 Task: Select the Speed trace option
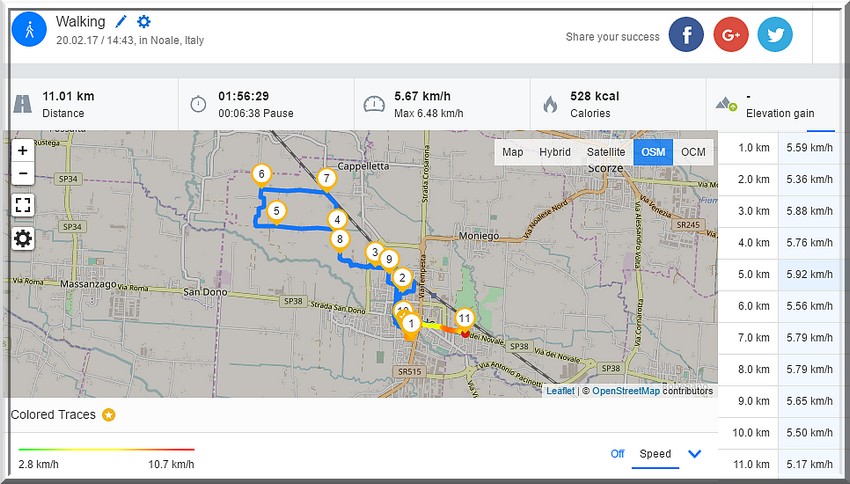655,454
